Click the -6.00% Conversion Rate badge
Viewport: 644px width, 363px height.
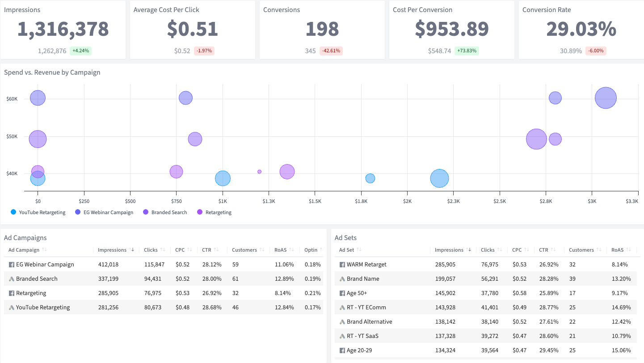(x=596, y=51)
